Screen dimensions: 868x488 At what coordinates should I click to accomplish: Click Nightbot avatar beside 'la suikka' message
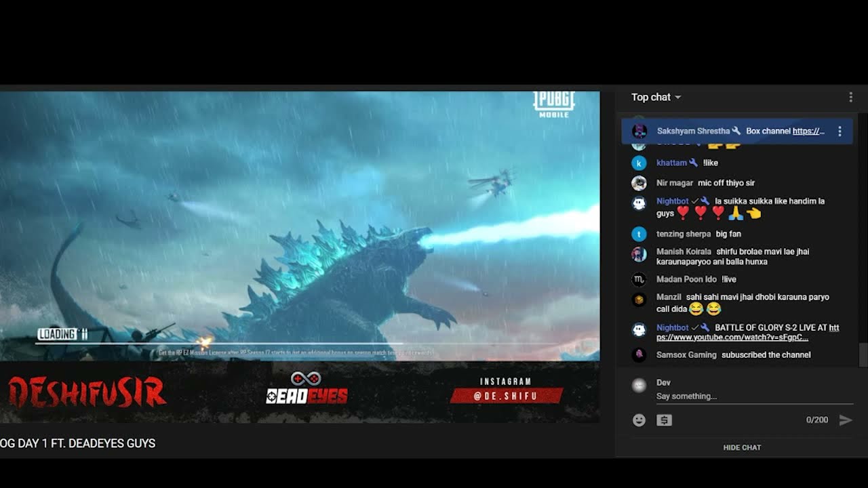639,203
